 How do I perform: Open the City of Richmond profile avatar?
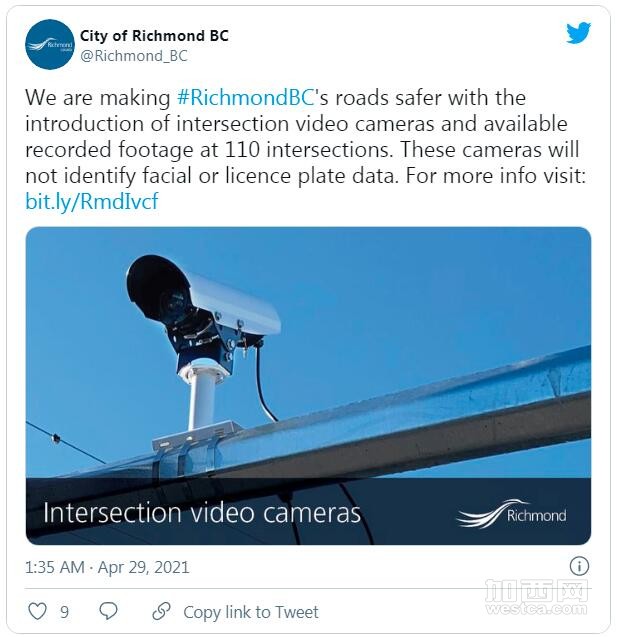pyautogui.click(x=50, y=45)
